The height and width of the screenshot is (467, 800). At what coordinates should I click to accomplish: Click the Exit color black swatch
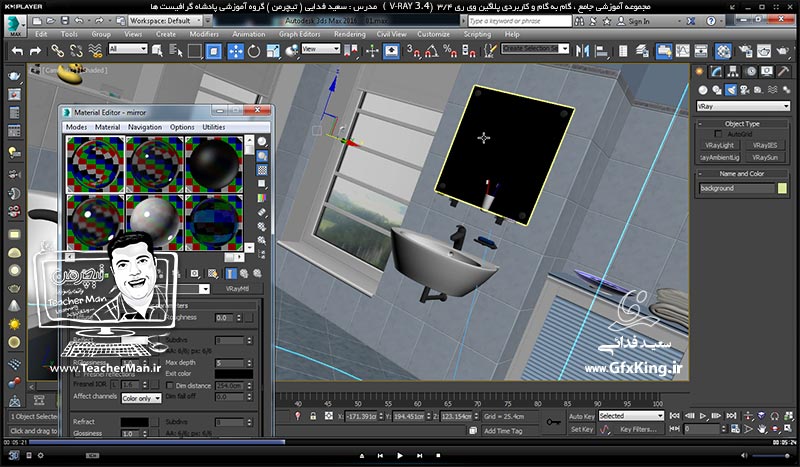pyautogui.click(x=234, y=374)
